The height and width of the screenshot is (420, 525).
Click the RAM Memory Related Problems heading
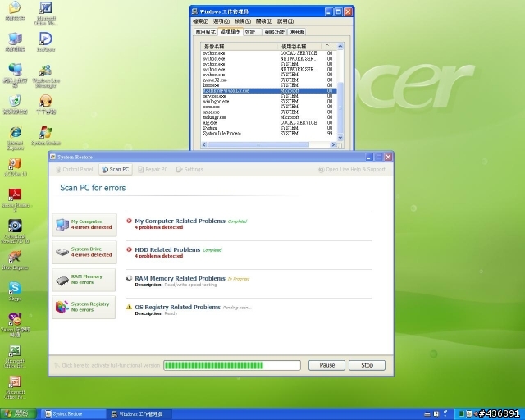[x=180, y=278]
